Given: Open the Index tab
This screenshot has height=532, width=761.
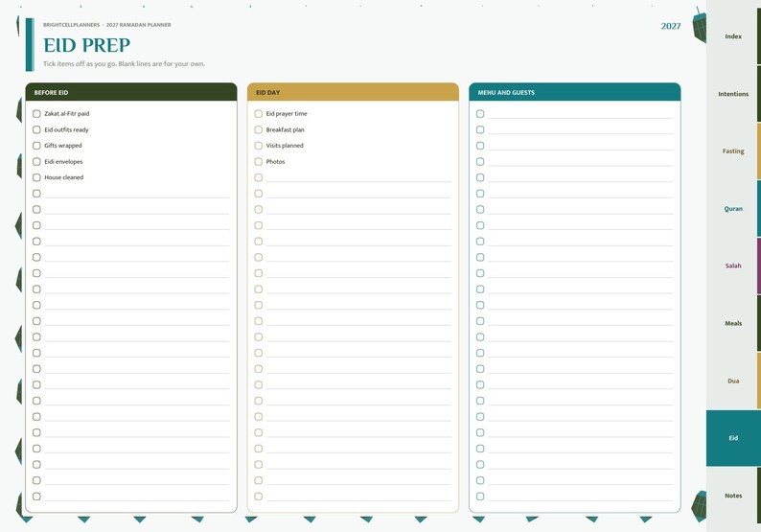Looking at the screenshot, I should point(733,36).
